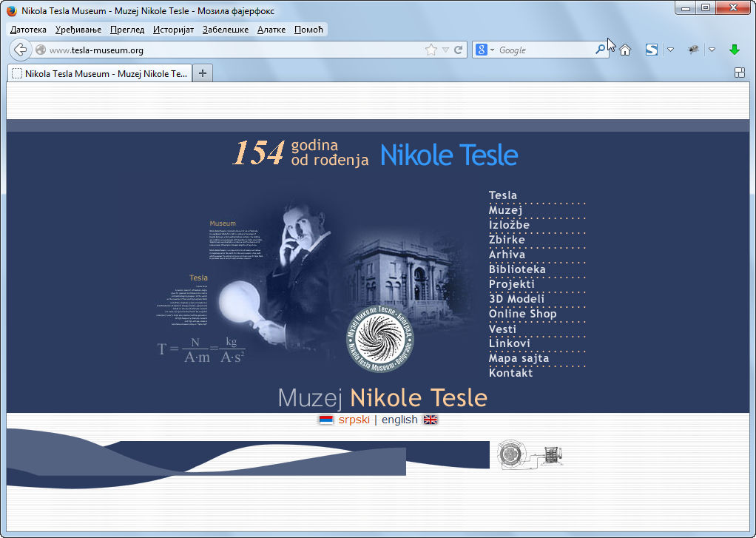The width and height of the screenshot is (756, 538).
Task: Open the tab groups icon
Action: (740, 73)
